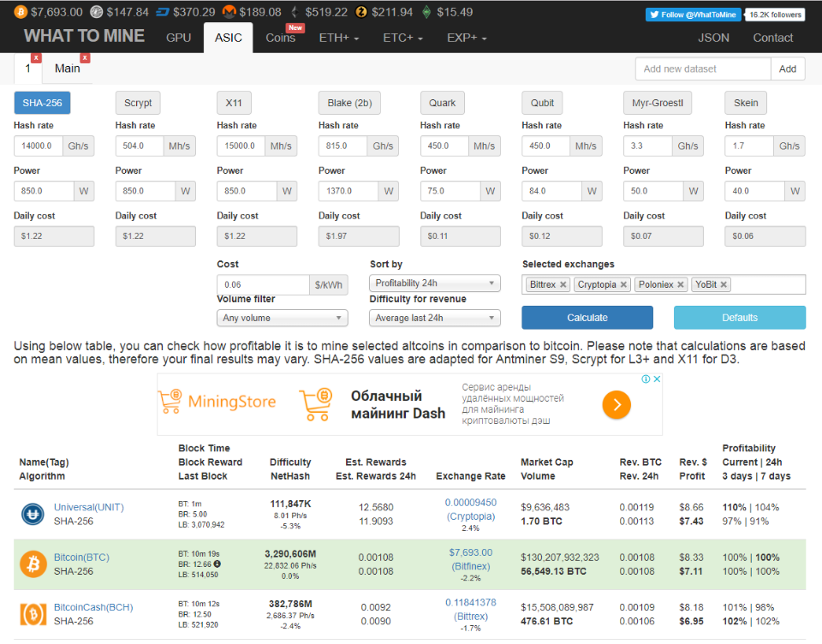Toggle the Myr-Groestl algorithm button

[x=658, y=103]
